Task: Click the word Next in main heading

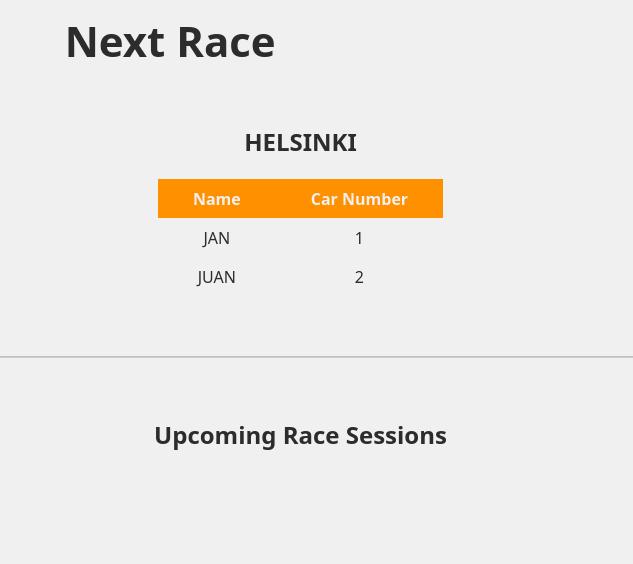Action: [115, 42]
